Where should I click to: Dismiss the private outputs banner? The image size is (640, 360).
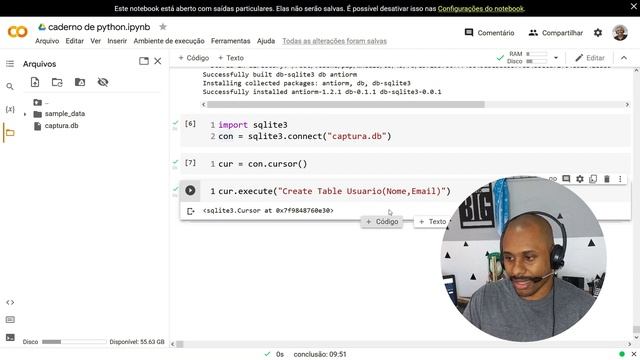(633, 7)
